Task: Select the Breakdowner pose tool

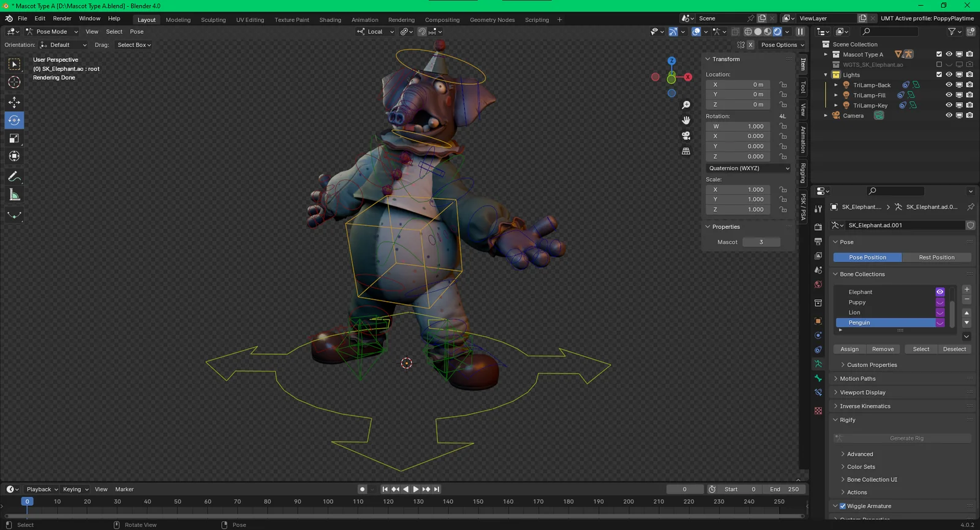Action: click(x=14, y=215)
